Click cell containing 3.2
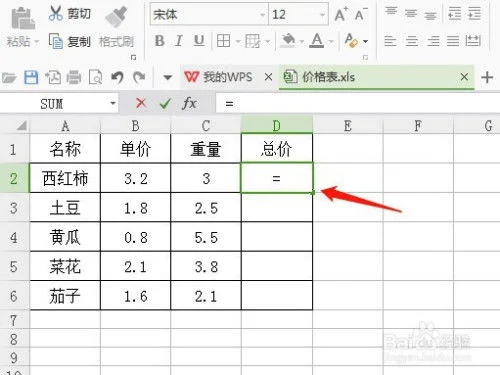This screenshot has height=375, width=500. pos(135,178)
